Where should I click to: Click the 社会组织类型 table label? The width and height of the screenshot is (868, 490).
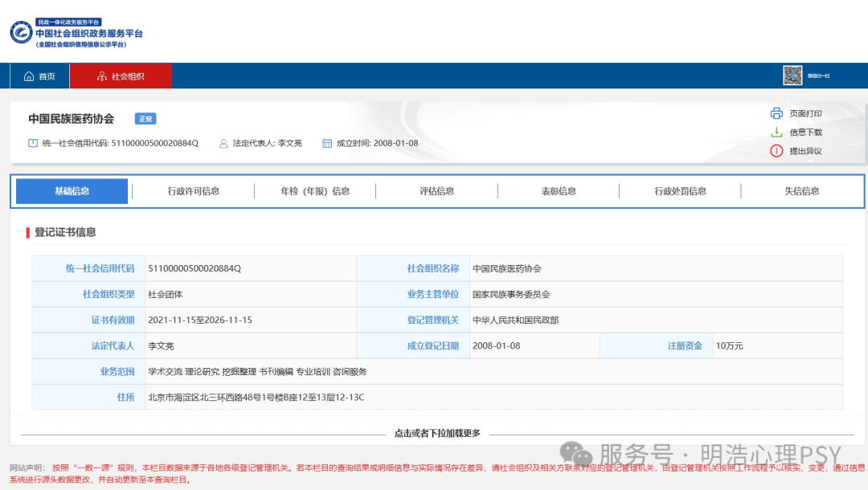(108, 294)
